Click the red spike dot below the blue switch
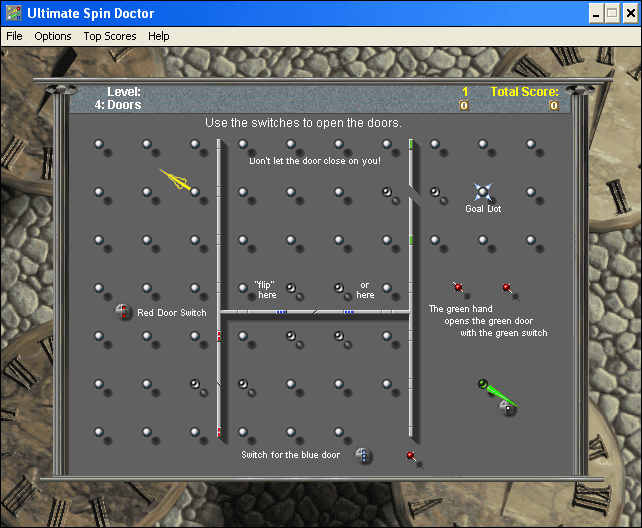642x528 pixels. [x=411, y=456]
